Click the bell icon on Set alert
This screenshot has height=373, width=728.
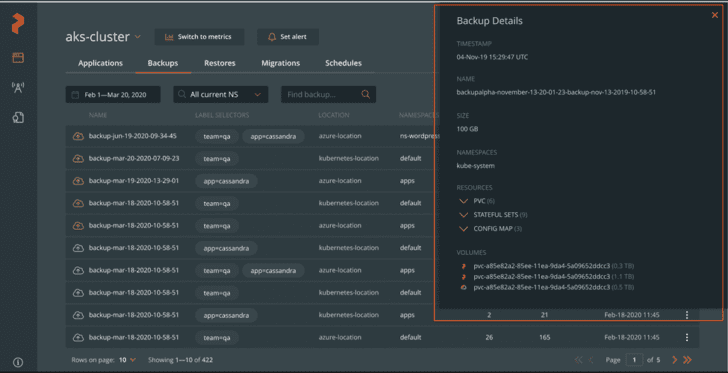(273, 37)
